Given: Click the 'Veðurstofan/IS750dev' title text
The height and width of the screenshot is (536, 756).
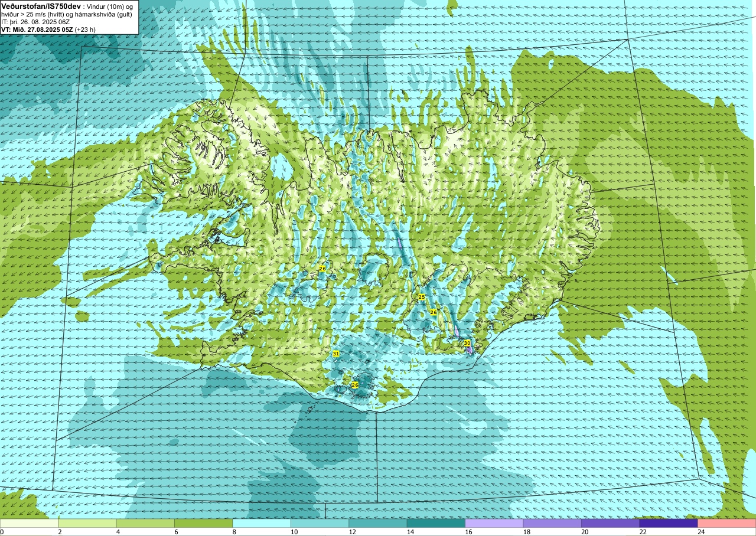Looking at the screenshot, I should (x=41, y=5).
